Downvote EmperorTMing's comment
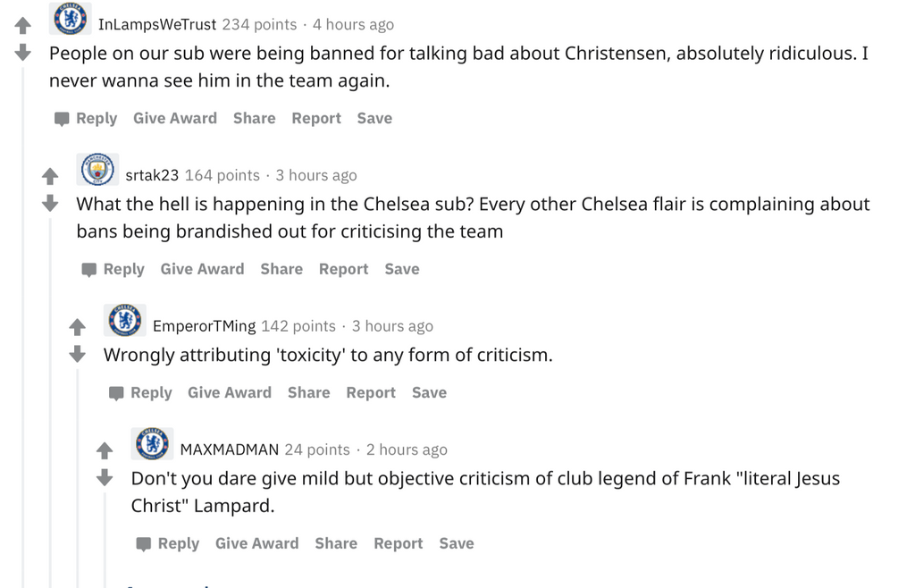 coord(78,355)
